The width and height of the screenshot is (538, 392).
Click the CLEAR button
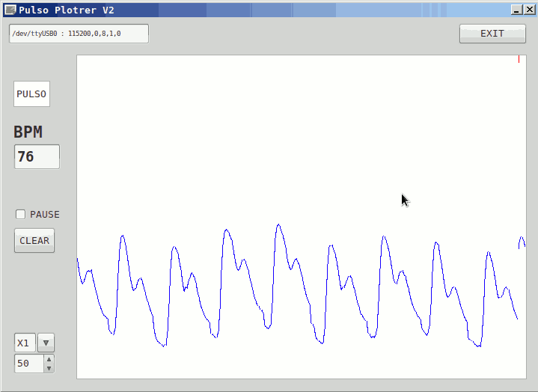34,240
